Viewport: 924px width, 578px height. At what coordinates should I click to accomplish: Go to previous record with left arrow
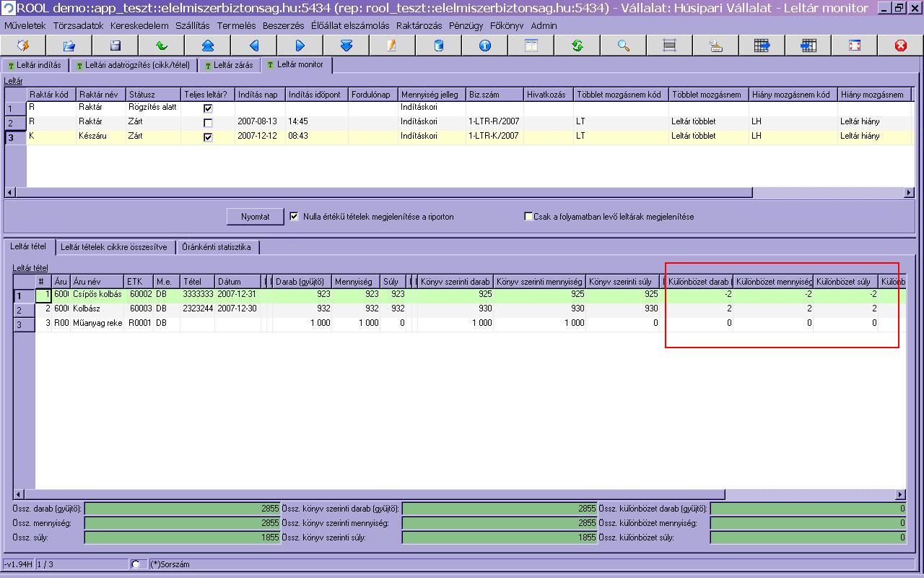click(x=254, y=46)
